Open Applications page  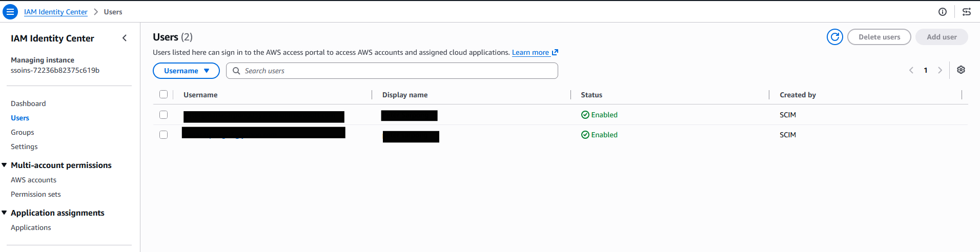coord(31,227)
